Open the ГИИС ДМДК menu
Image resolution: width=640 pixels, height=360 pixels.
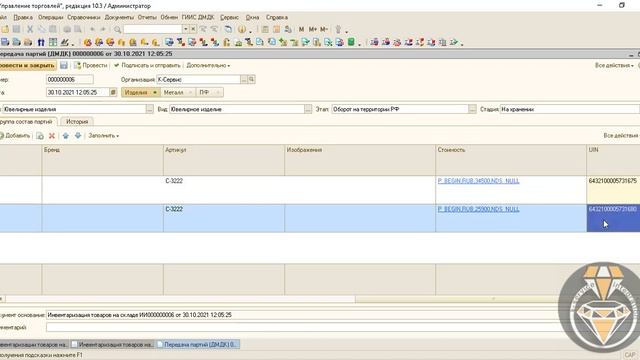(198, 18)
